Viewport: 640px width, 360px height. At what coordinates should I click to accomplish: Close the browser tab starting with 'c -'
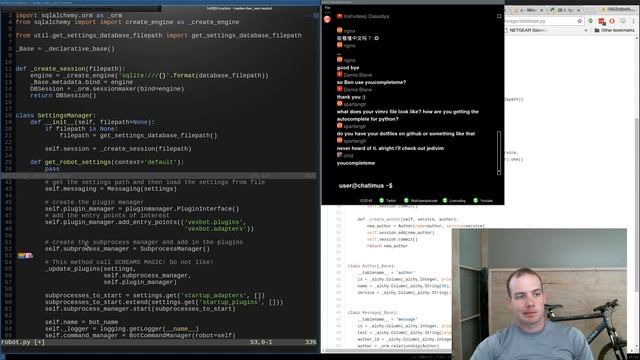click(x=542, y=10)
